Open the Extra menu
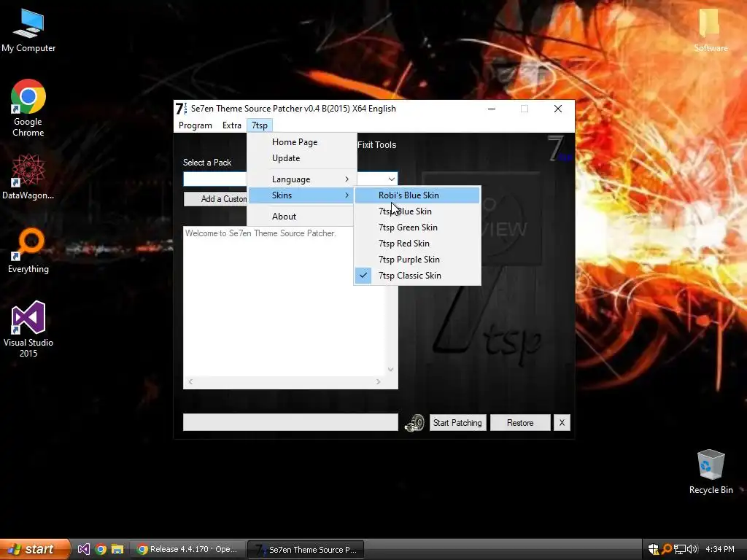Image resolution: width=747 pixels, height=560 pixels. (232, 125)
